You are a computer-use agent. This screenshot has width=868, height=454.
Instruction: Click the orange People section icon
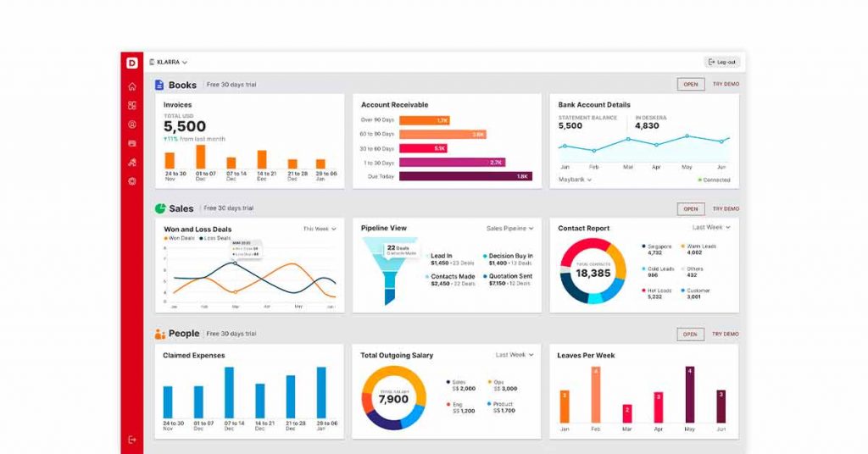[x=160, y=334]
